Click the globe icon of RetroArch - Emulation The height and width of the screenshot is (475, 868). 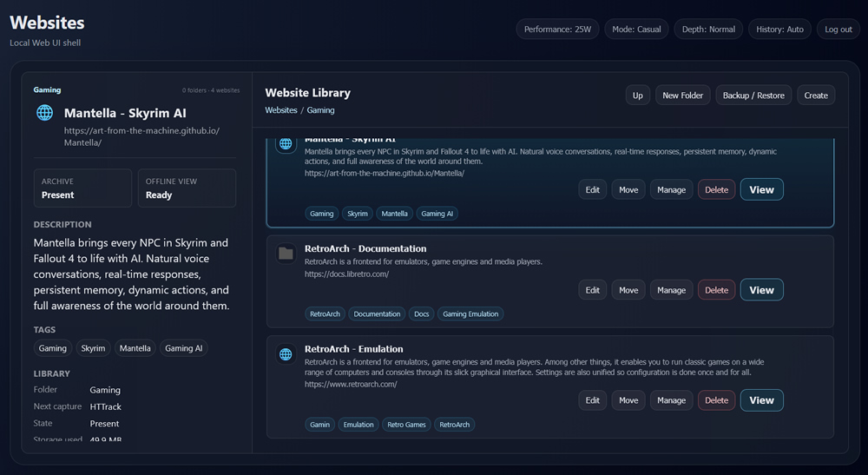tap(286, 354)
